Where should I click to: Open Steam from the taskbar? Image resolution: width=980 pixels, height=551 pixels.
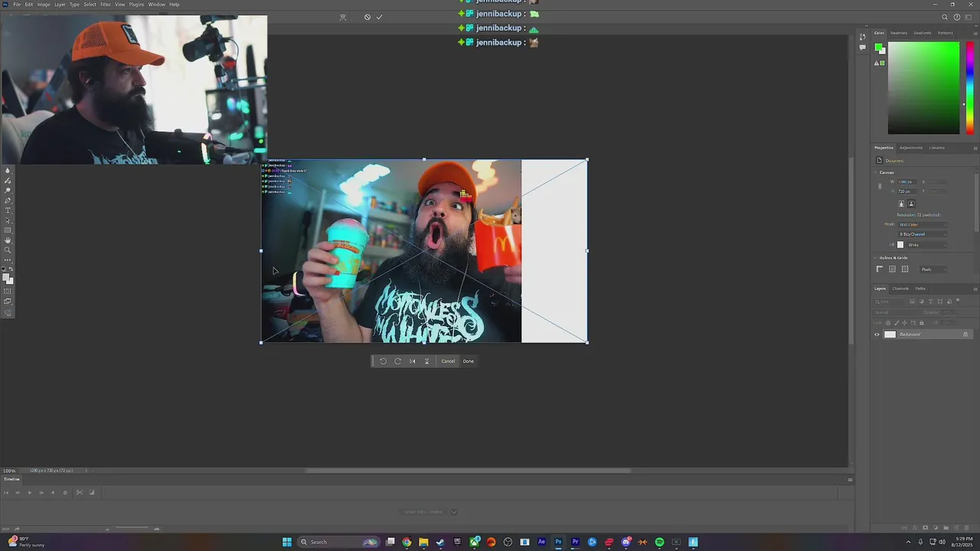[x=439, y=542]
